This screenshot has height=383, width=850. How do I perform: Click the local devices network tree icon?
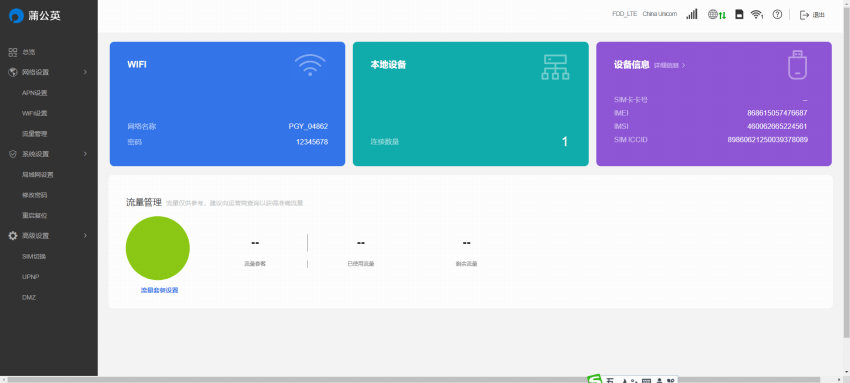tap(555, 67)
